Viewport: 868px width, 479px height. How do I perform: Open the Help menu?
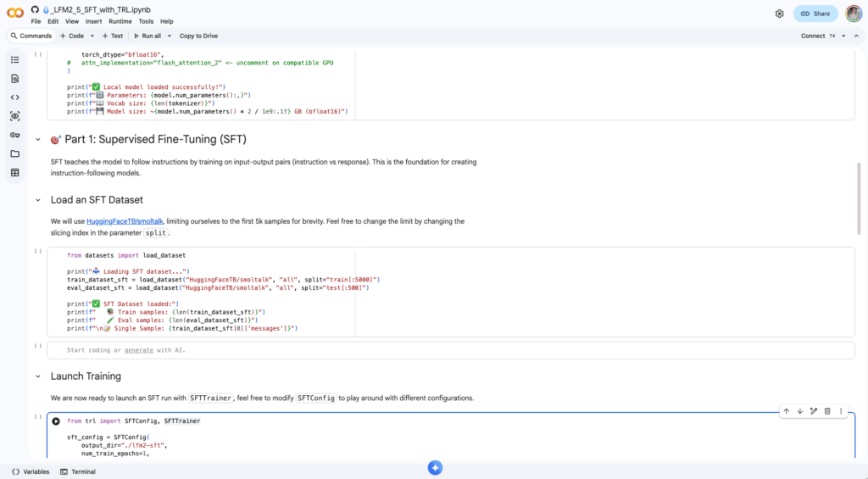pyautogui.click(x=167, y=21)
